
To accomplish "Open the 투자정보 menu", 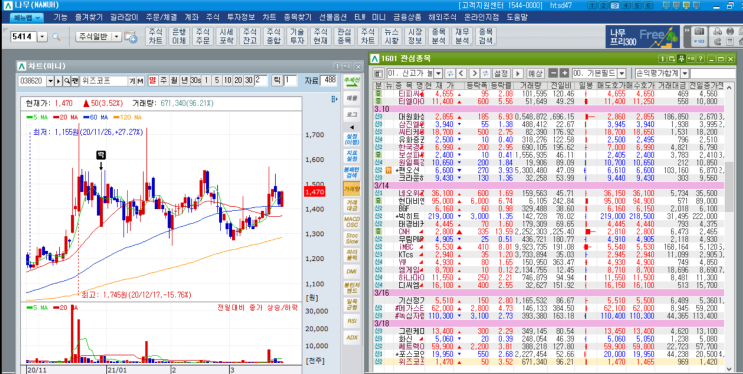I will click(x=241, y=18).
